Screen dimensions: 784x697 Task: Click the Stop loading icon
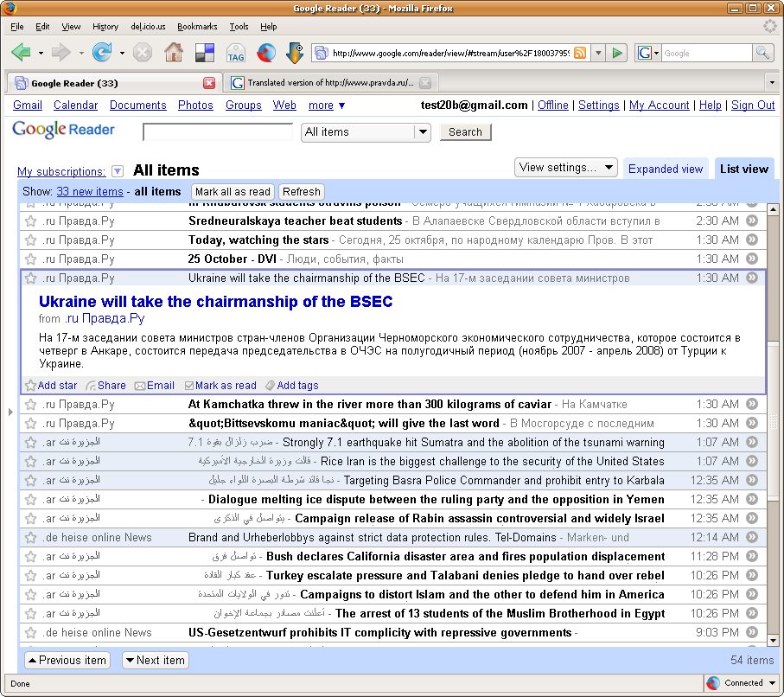pos(143,53)
